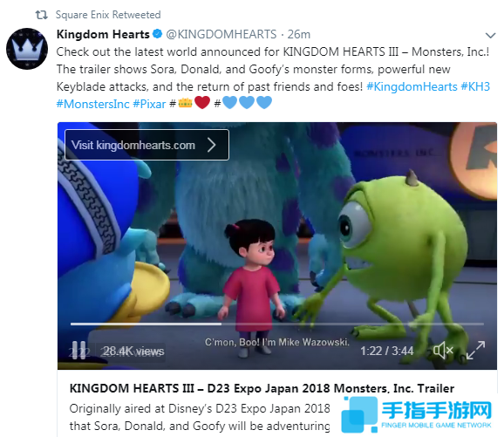Click the Visit kingdomhearts.com button
The height and width of the screenshot is (437, 504).
coord(146,145)
